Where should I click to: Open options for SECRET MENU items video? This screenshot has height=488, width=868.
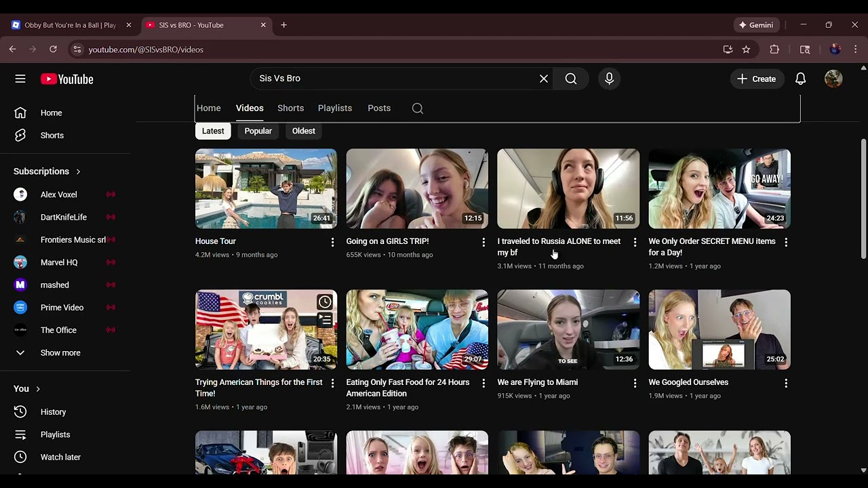(786, 242)
